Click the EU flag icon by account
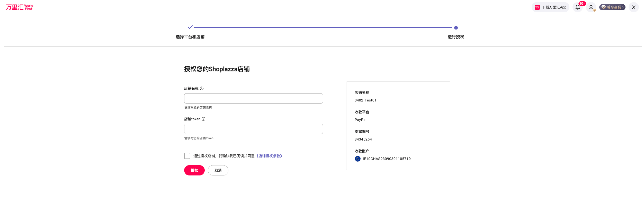Screen dimensions: 644x205 click(x=357, y=159)
